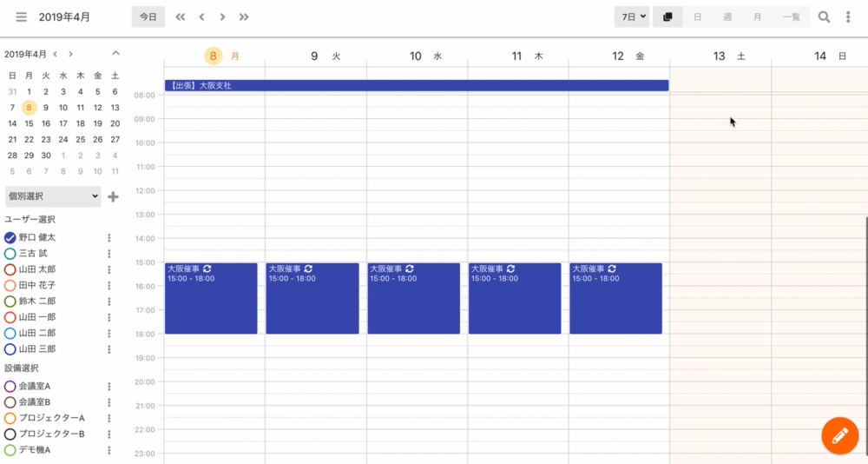This screenshot has width=868, height=464.
Task: Select date 15 in mini calendar
Action: tap(29, 123)
